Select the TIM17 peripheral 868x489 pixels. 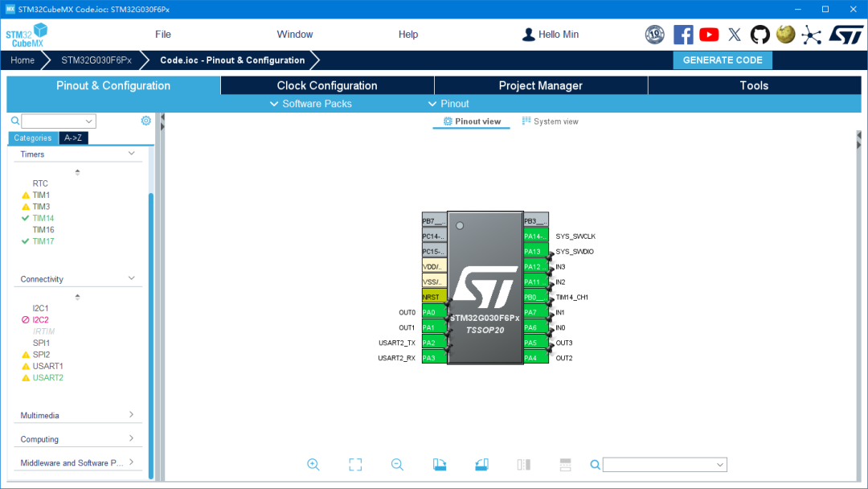coord(43,241)
